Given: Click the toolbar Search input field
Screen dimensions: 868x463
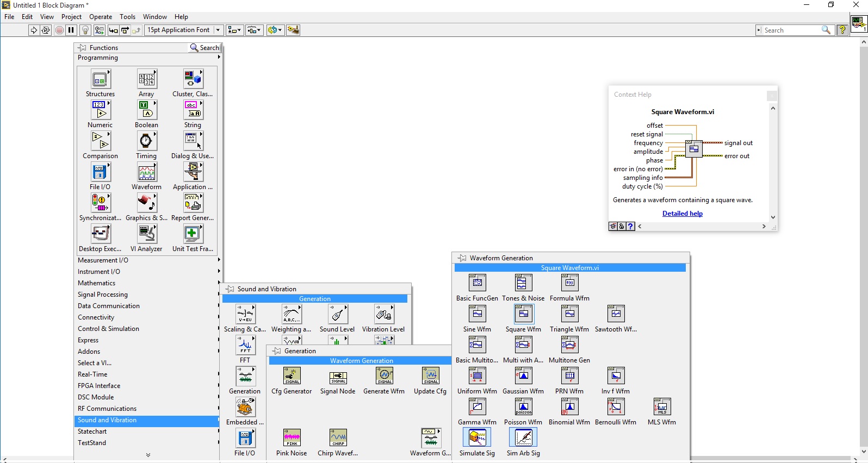Looking at the screenshot, I should click(x=792, y=30).
